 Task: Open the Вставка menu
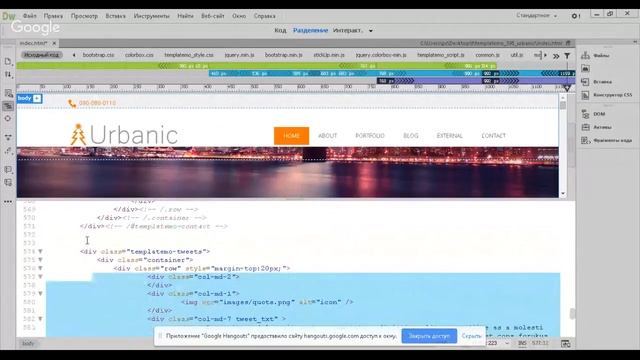pos(116,16)
